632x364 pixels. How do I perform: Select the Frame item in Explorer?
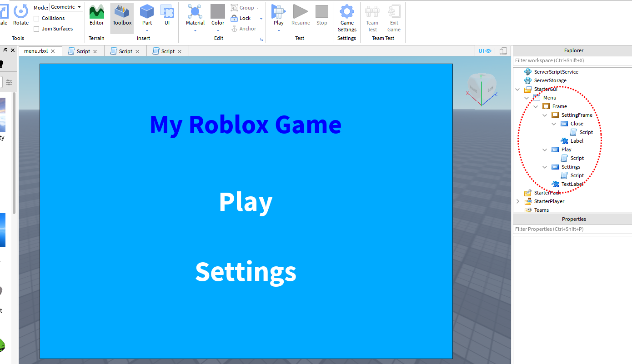[559, 106]
